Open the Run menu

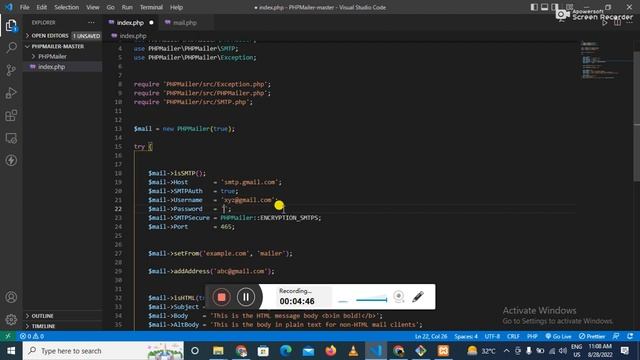tap(127, 7)
